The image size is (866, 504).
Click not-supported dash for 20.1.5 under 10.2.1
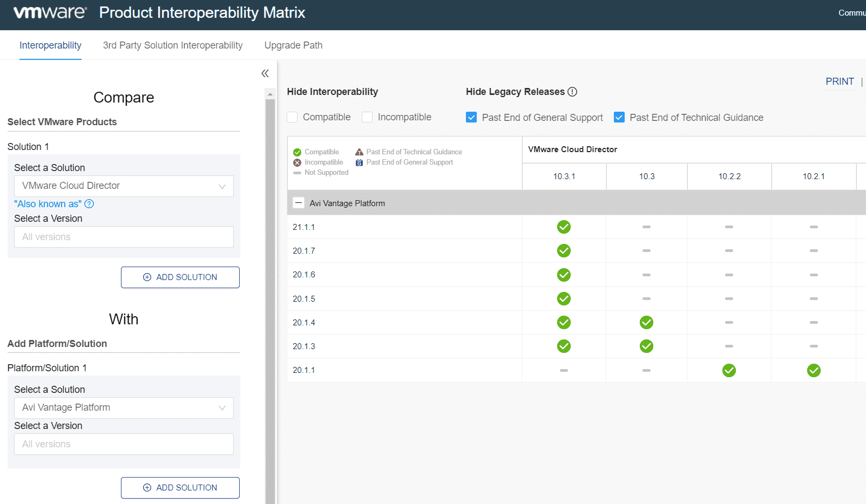[x=814, y=298]
